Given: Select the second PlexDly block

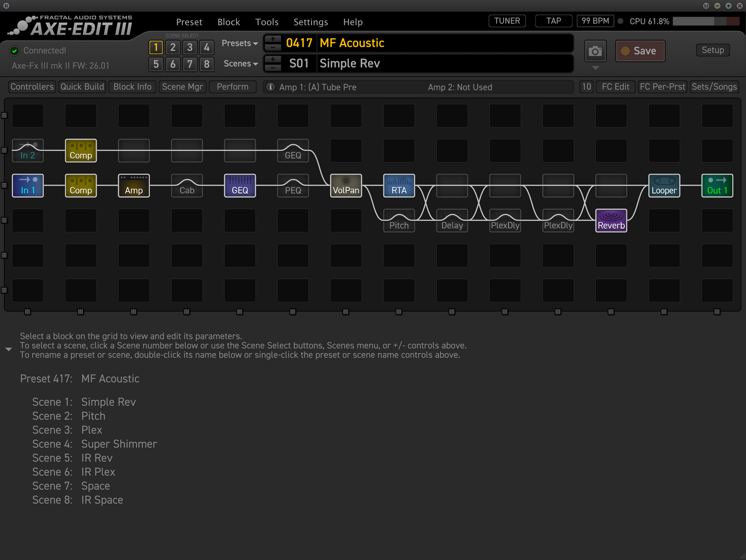Looking at the screenshot, I should 559,221.
